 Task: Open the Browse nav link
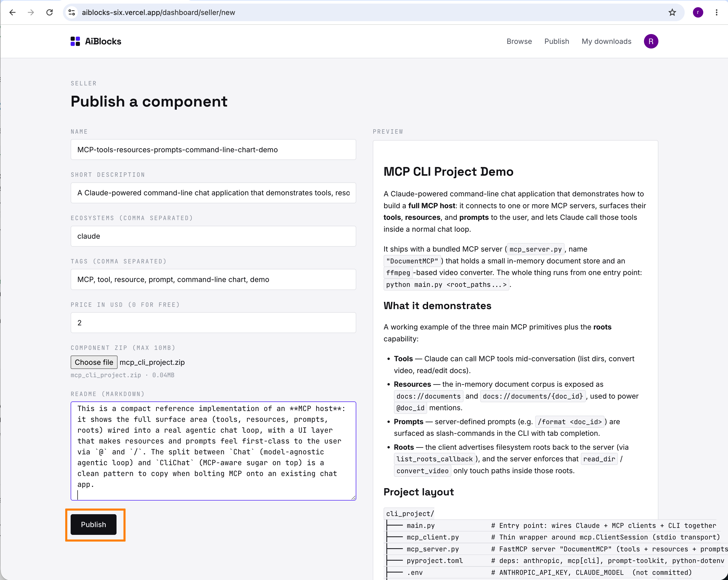[519, 41]
